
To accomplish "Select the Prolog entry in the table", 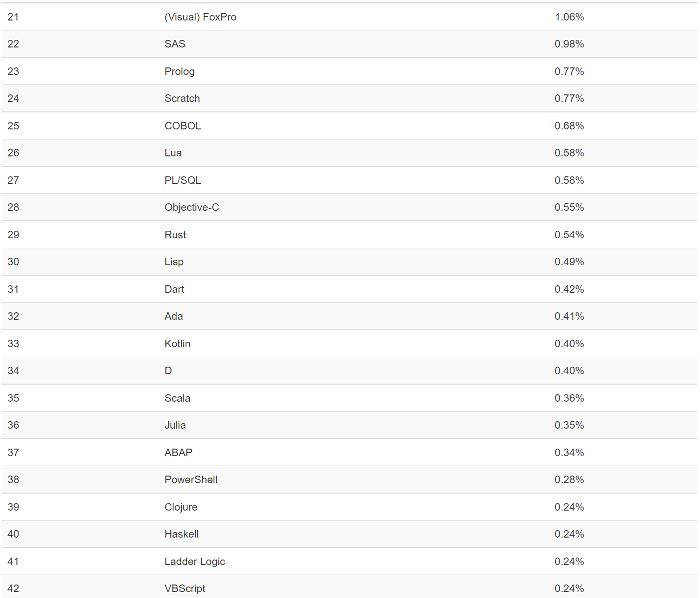I will point(179,71).
